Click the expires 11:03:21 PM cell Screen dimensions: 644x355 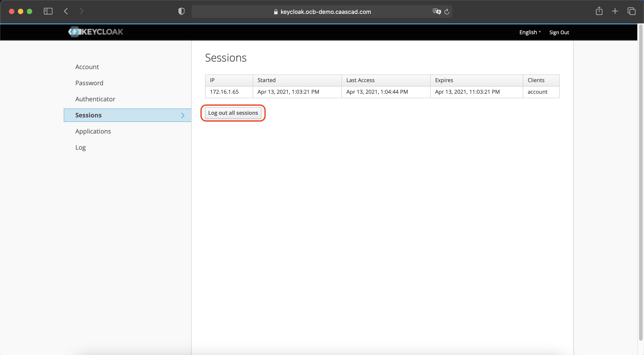(477, 92)
